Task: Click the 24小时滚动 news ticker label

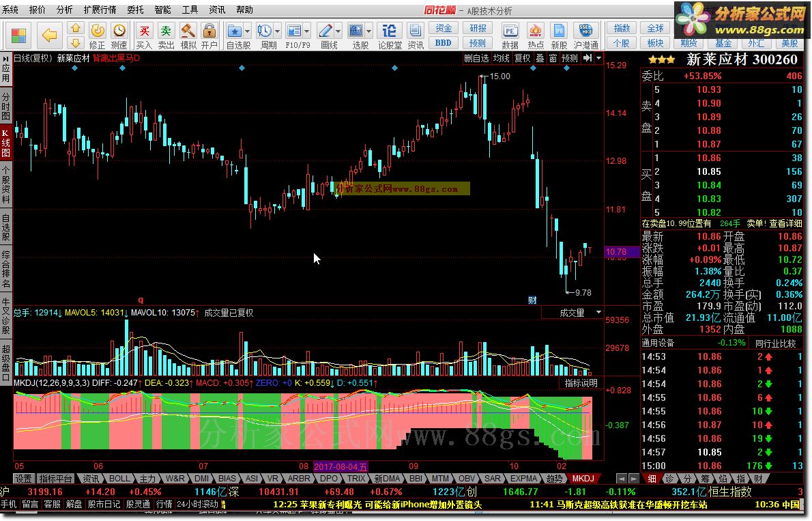Action: [197, 504]
